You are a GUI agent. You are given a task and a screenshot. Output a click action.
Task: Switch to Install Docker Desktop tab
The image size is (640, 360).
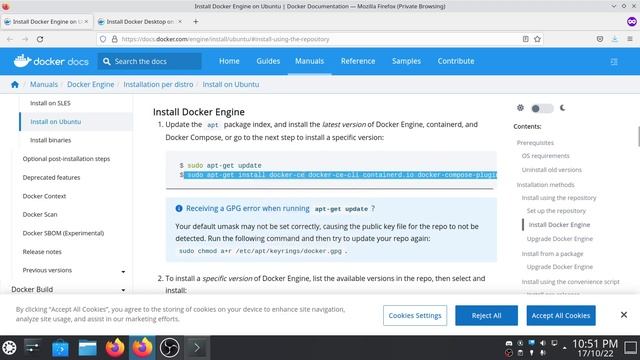(x=140, y=22)
